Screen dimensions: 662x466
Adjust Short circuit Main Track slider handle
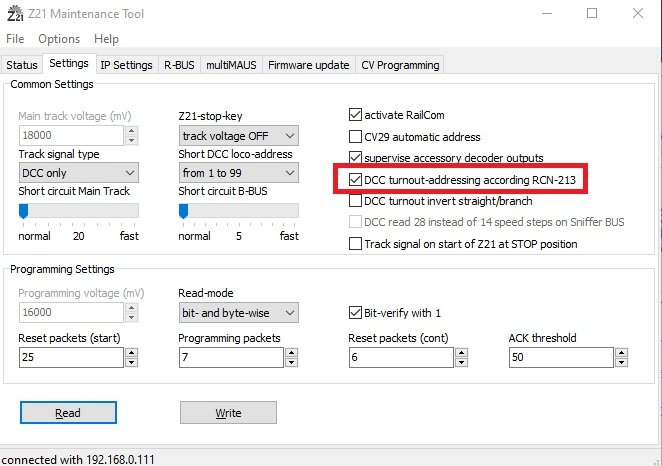click(x=24, y=211)
